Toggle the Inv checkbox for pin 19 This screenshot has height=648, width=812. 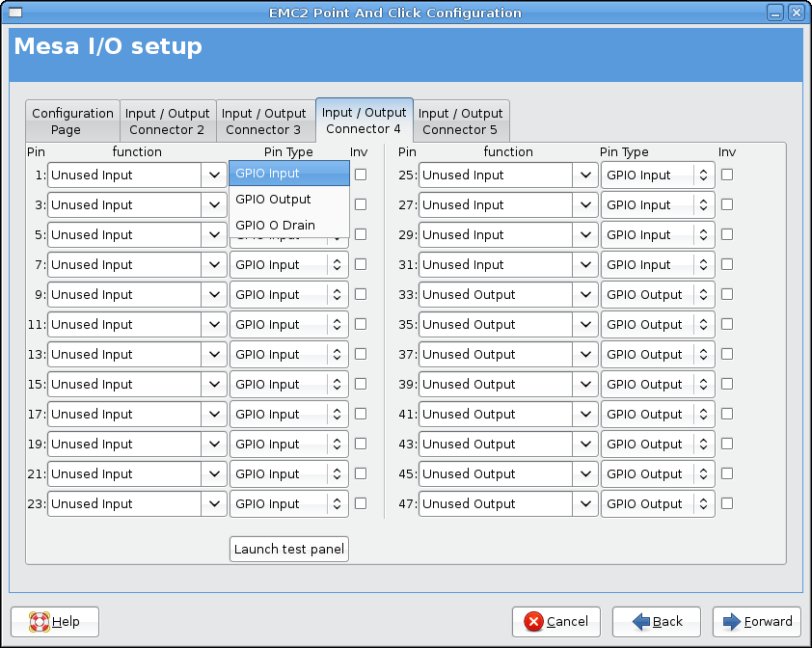pos(361,444)
